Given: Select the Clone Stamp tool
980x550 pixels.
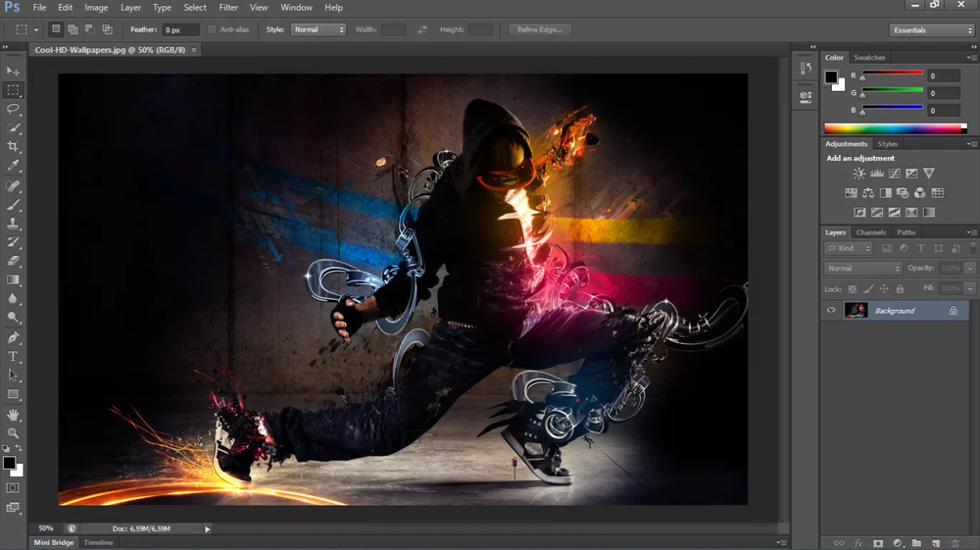Looking at the screenshot, I should point(13,224).
